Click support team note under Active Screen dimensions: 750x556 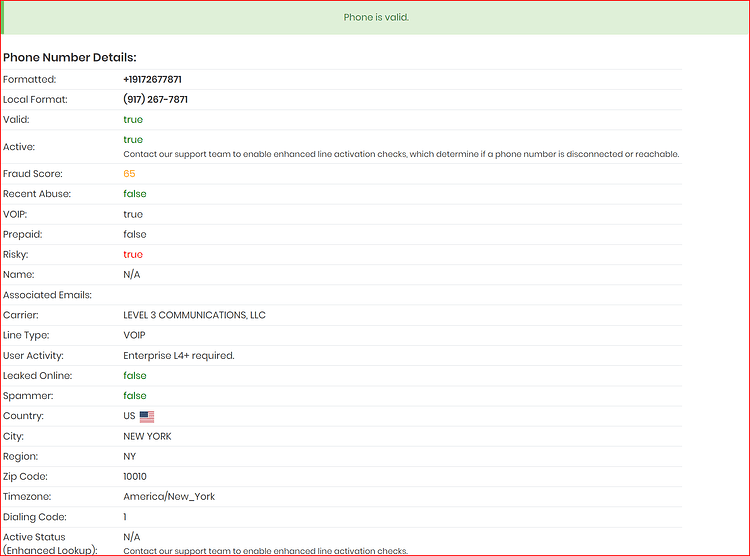pyautogui.click(x=401, y=154)
